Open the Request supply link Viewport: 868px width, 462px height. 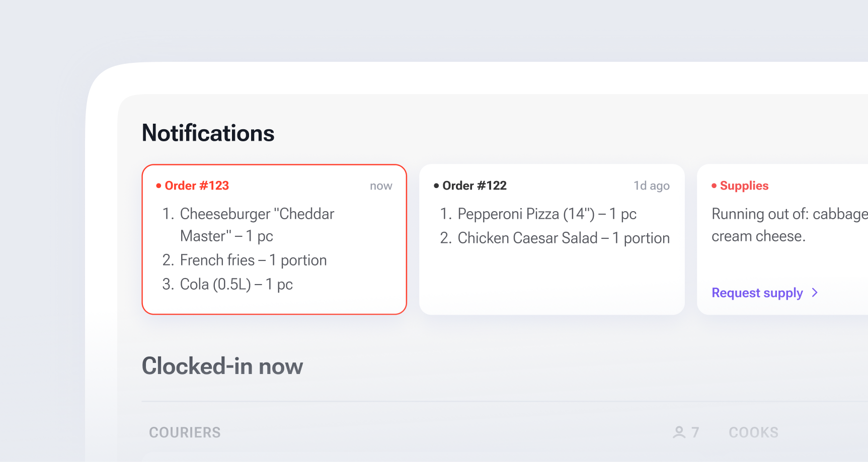point(757,293)
